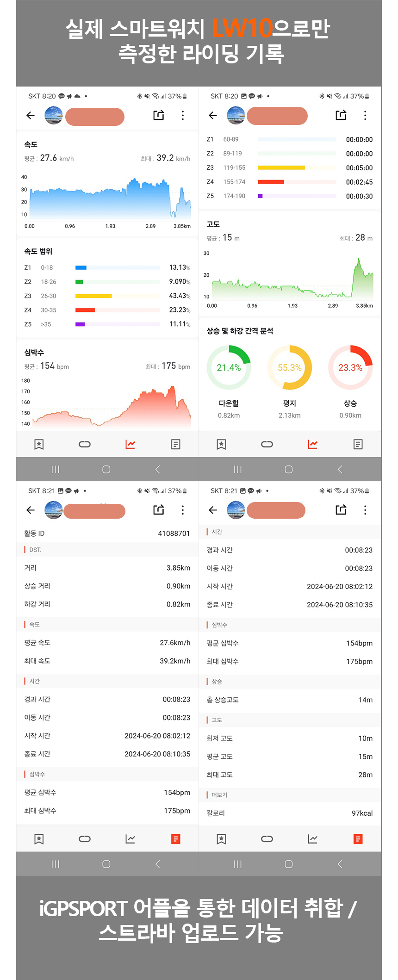Tap back arrow on the speed chart screen
The height and width of the screenshot is (980, 398).
click(31, 116)
